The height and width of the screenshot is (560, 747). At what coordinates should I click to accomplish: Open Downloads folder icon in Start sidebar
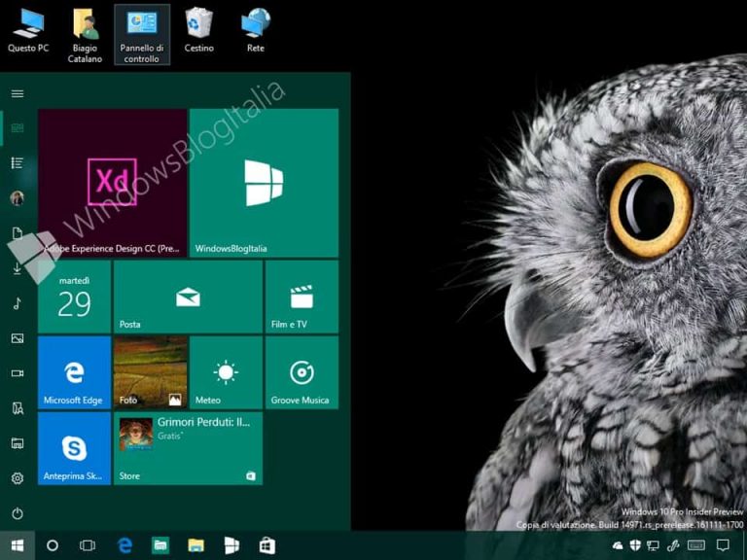[x=18, y=268]
